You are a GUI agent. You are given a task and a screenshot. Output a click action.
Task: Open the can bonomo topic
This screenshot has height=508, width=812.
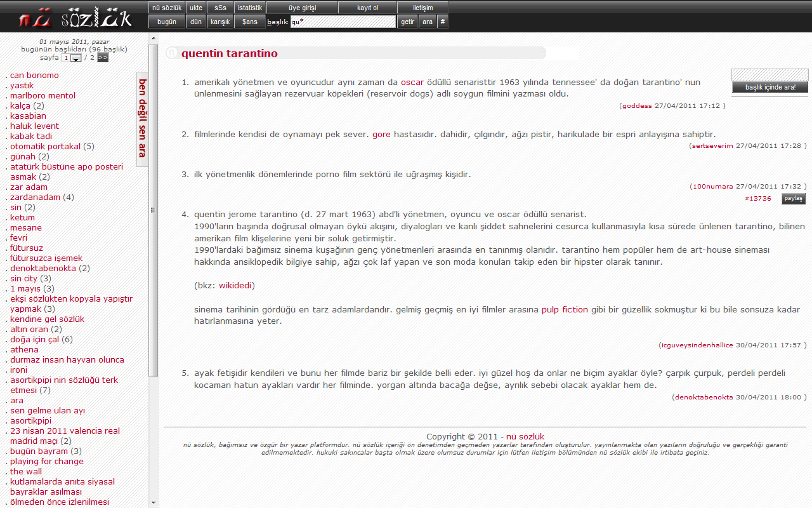click(34, 76)
